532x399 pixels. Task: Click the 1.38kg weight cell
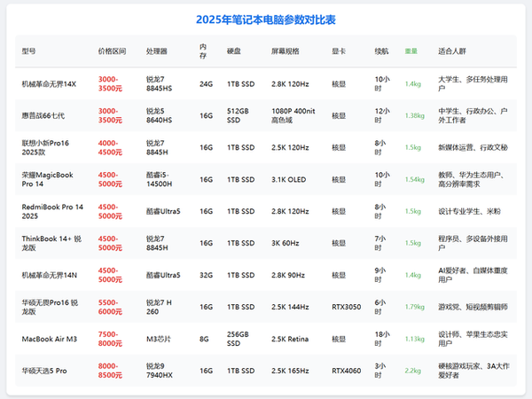pos(415,115)
